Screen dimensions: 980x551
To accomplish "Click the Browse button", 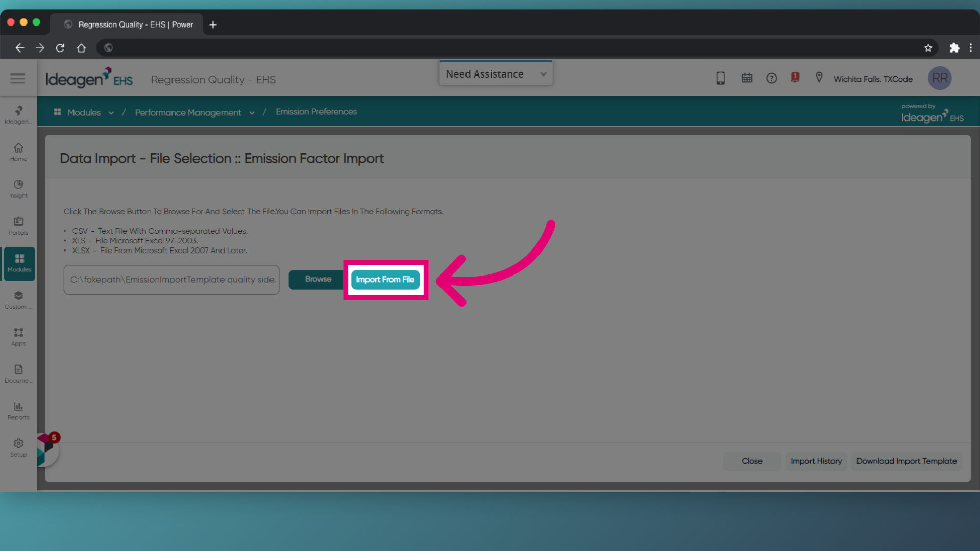I will tap(317, 279).
